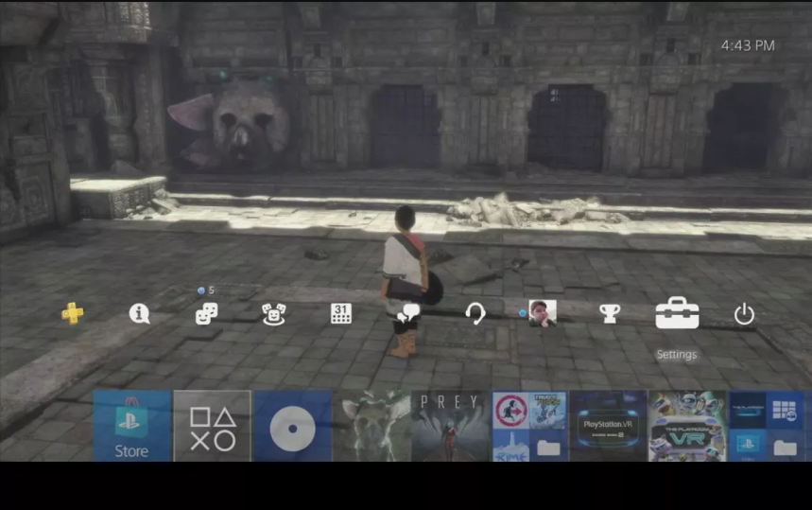
Task: Open the folder tile containing Trials Fusion and RiME
Action: [529, 426]
